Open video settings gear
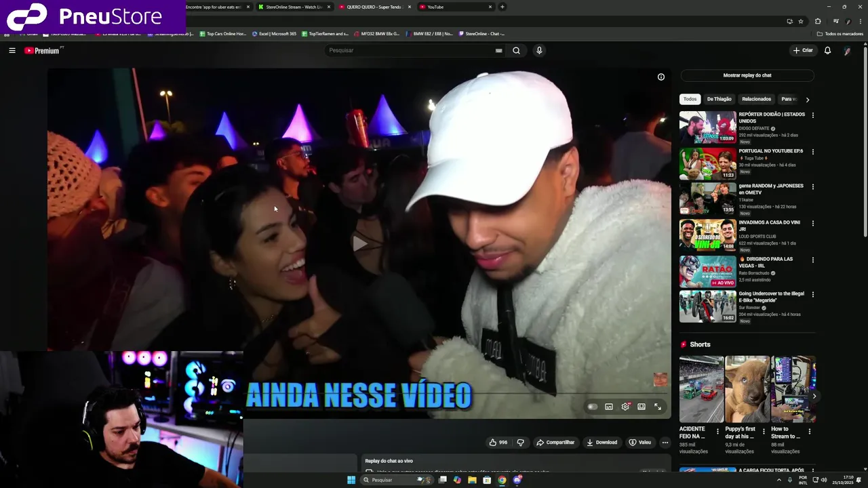This screenshot has height=488, width=868. 625,407
